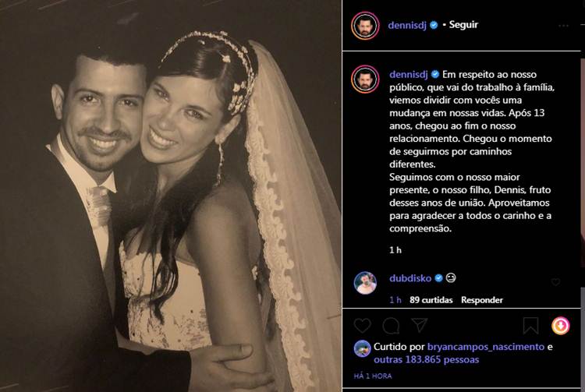Click the HÁ 1 HORA post timestamp
This screenshot has height=392, width=585.
click(x=373, y=376)
